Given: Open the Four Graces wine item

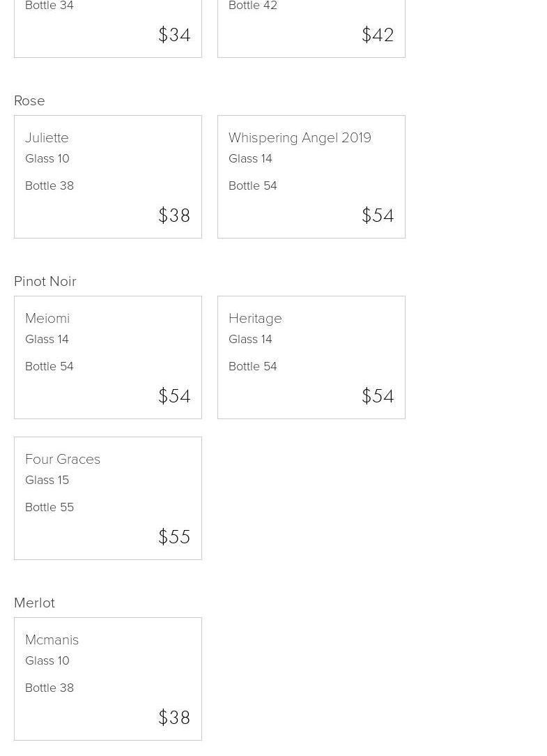Looking at the screenshot, I should click(63, 459).
